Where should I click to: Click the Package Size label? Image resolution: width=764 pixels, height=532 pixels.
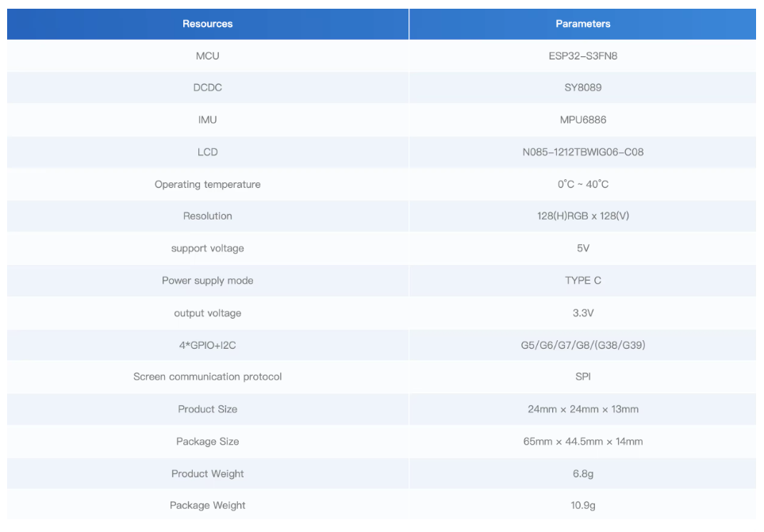208,442
